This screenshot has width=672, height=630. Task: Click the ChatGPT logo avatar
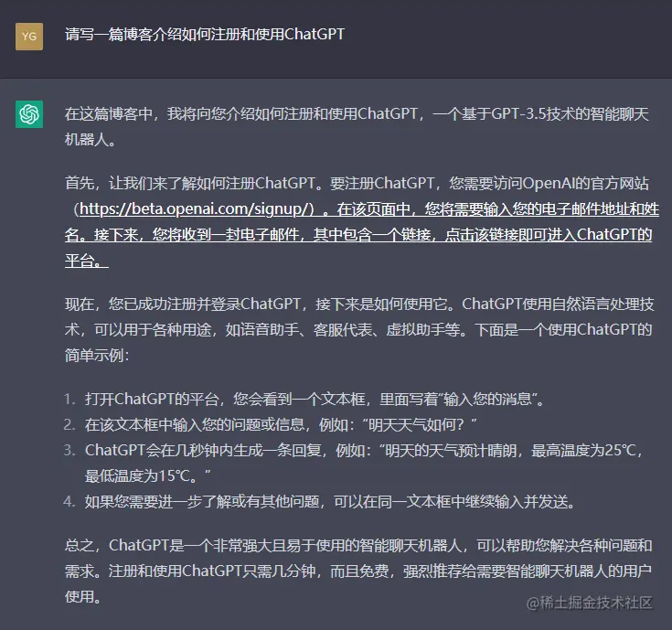(29, 114)
